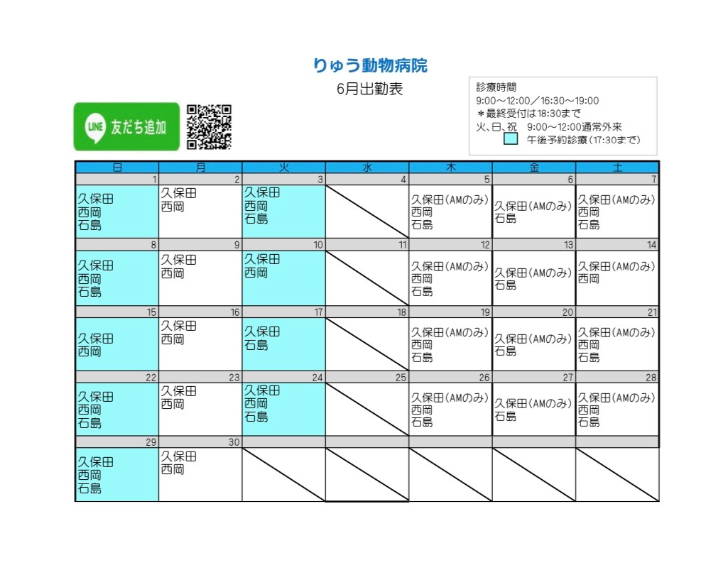Click the cyan staff cell for June 29
The height and width of the screenshot is (570, 728).
(x=117, y=474)
